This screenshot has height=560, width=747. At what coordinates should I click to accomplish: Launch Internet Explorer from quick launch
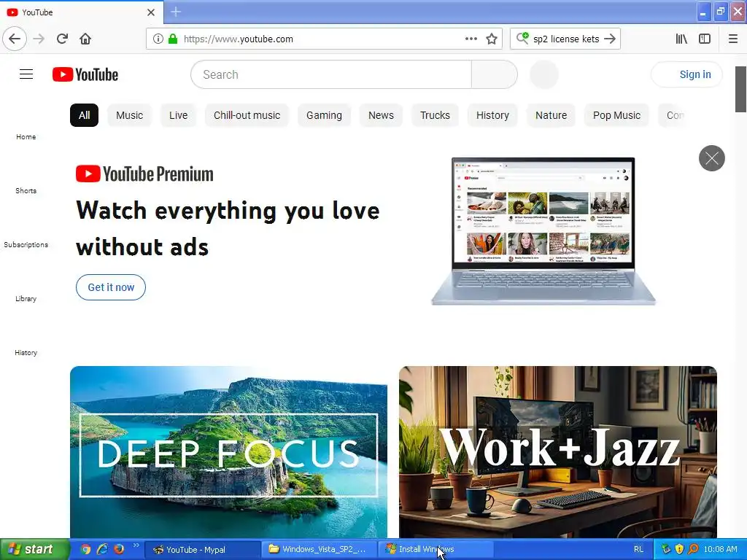[x=102, y=549]
